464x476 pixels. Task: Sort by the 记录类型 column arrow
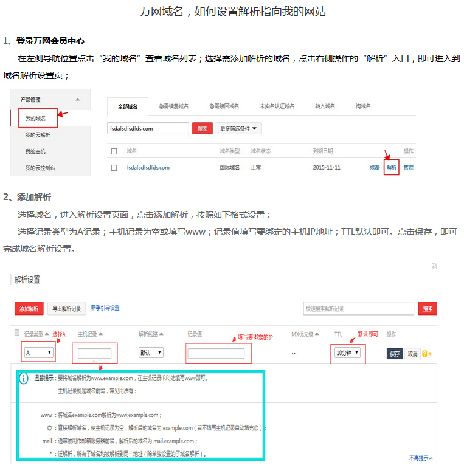point(47,334)
